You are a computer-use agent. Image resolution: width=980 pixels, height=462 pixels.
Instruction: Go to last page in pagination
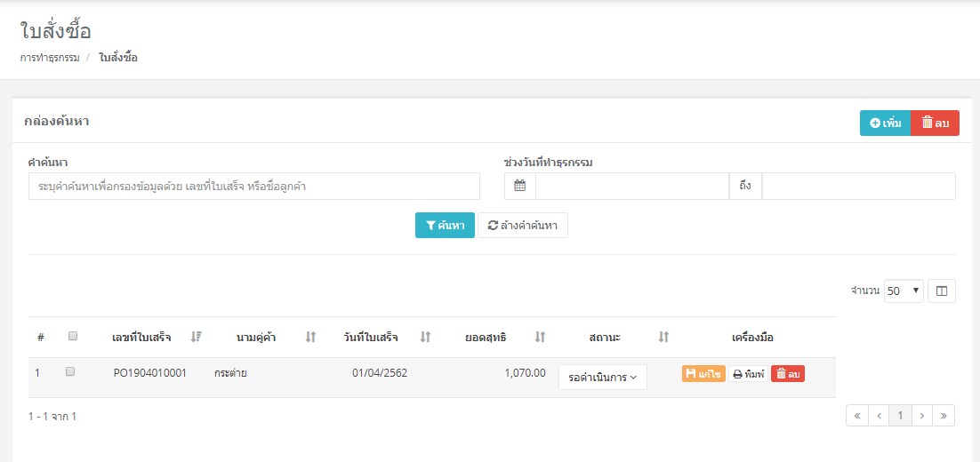[x=944, y=416]
